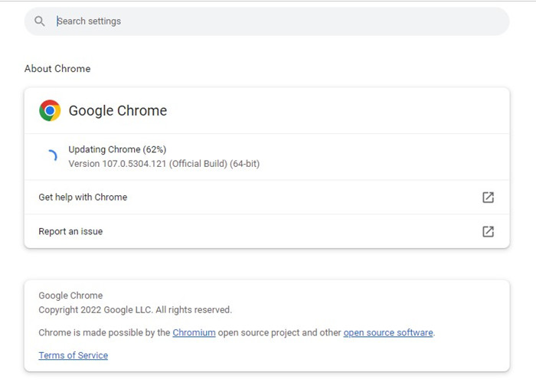This screenshot has width=536, height=392.
Task: Open the open source software link
Action: [x=388, y=332]
